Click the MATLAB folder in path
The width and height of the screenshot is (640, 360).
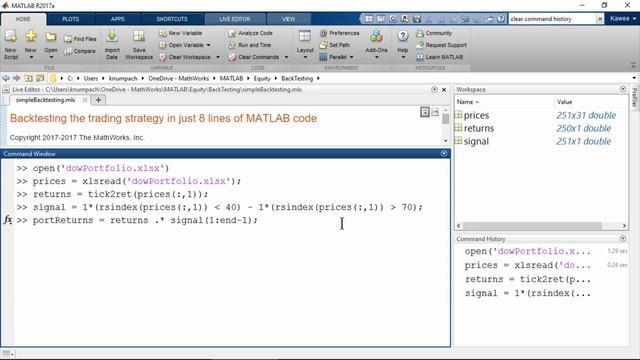[231, 78]
